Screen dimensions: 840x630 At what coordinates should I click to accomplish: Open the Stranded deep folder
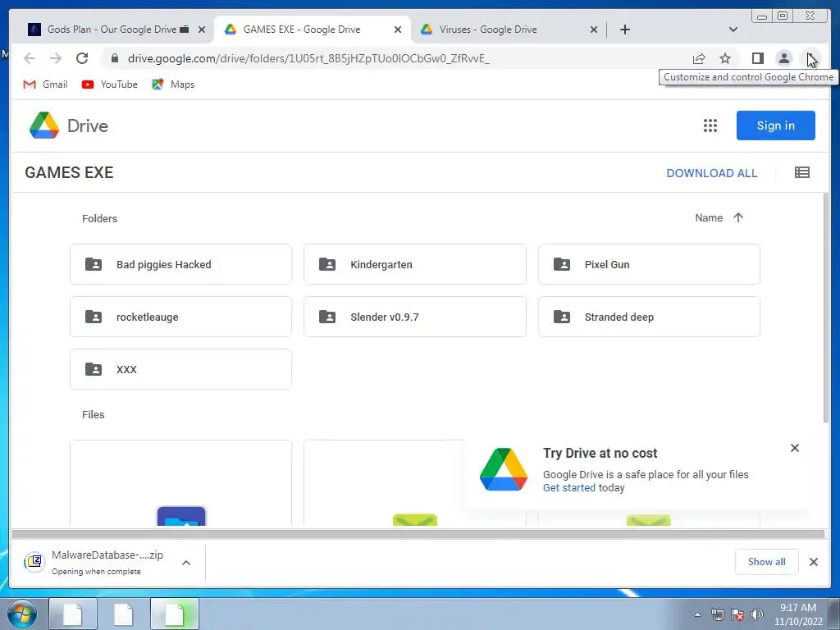[649, 317]
